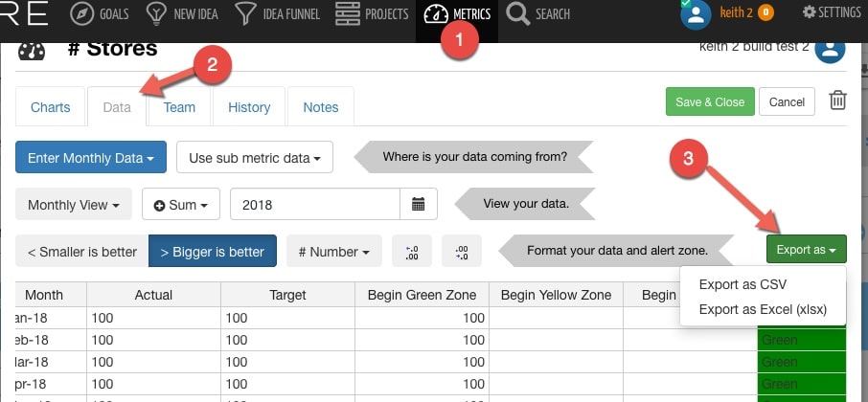Click the Save & Close button
868x402 pixels.
click(710, 101)
